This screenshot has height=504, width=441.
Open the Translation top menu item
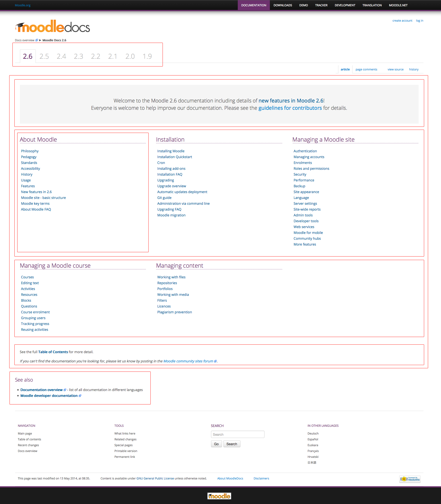372,5
